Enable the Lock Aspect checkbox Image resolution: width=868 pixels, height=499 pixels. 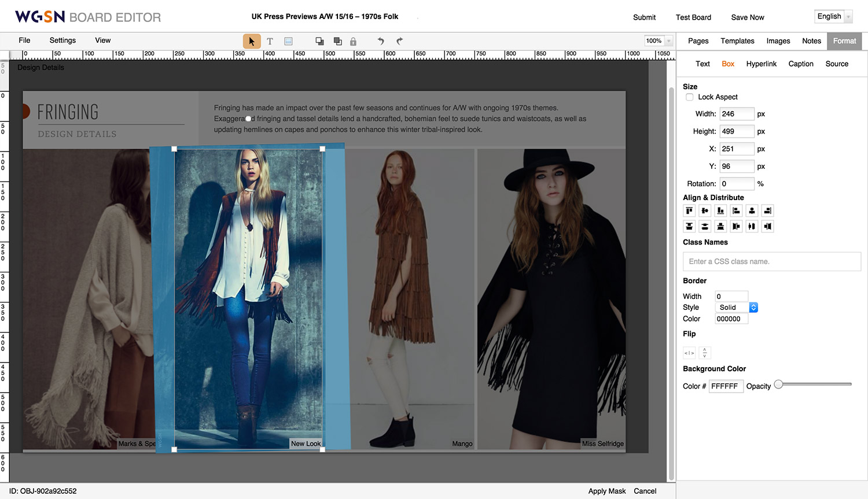click(x=689, y=97)
